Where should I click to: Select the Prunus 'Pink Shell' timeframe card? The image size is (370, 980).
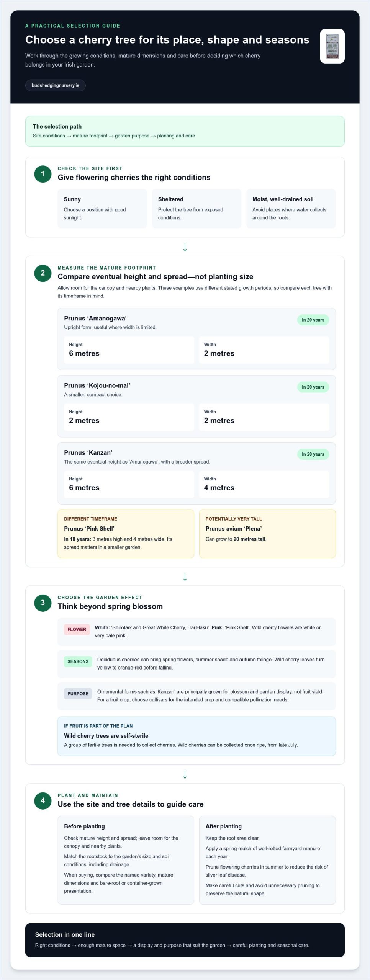(x=126, y=534)
